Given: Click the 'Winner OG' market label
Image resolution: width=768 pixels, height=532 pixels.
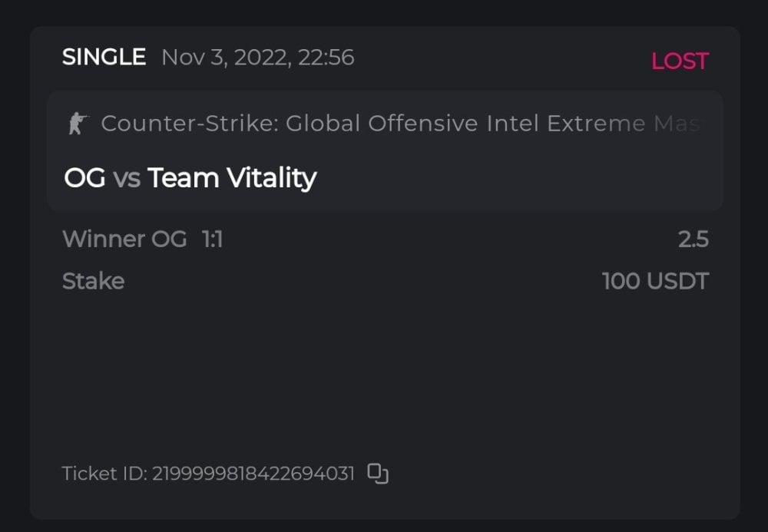Looking at the screenshot, I should [x=124, y=240].
